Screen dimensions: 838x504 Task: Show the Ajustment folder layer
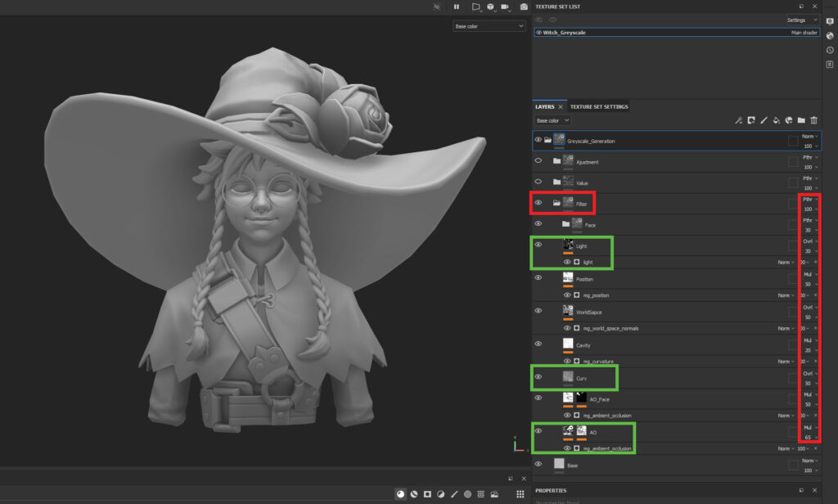(538, 161)
